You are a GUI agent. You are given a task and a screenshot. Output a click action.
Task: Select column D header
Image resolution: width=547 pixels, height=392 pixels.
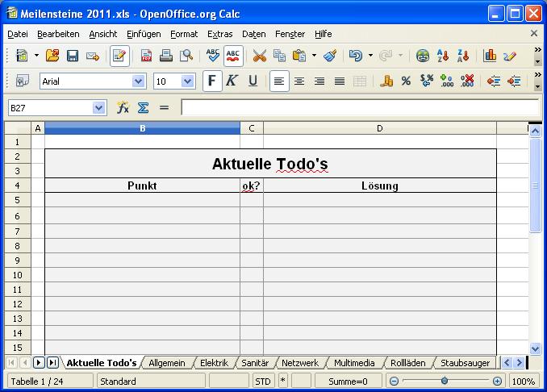click(379, 128)
